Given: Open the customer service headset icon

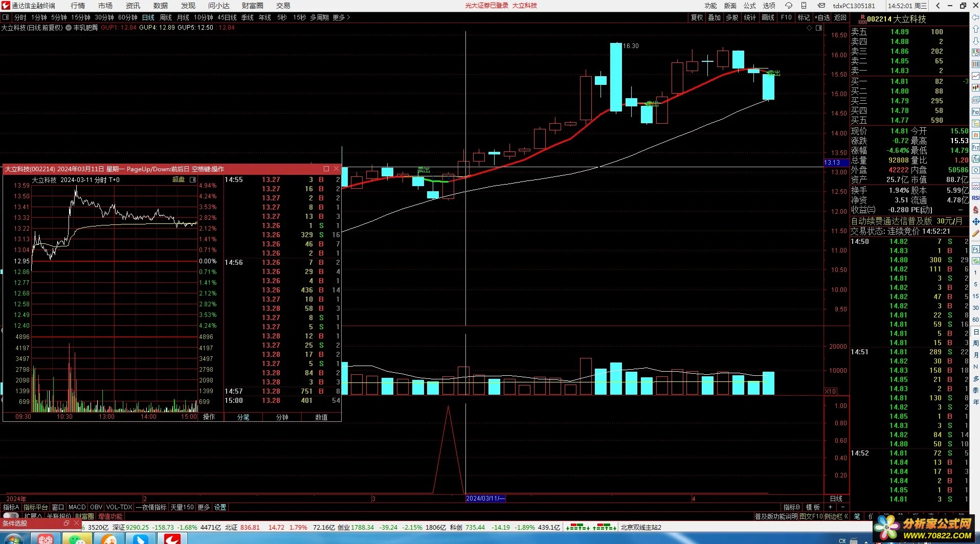Looking at the screenshot, I should 789,6.
